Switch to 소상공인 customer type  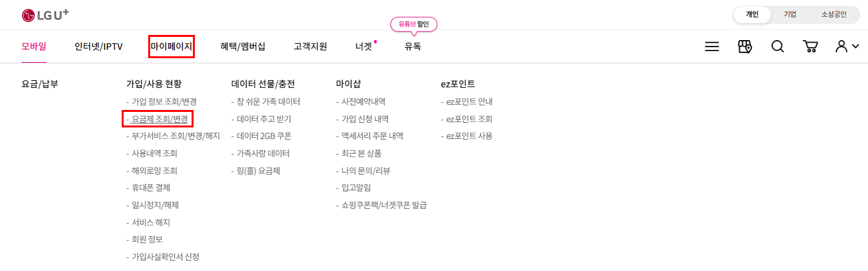pos(834,14)
